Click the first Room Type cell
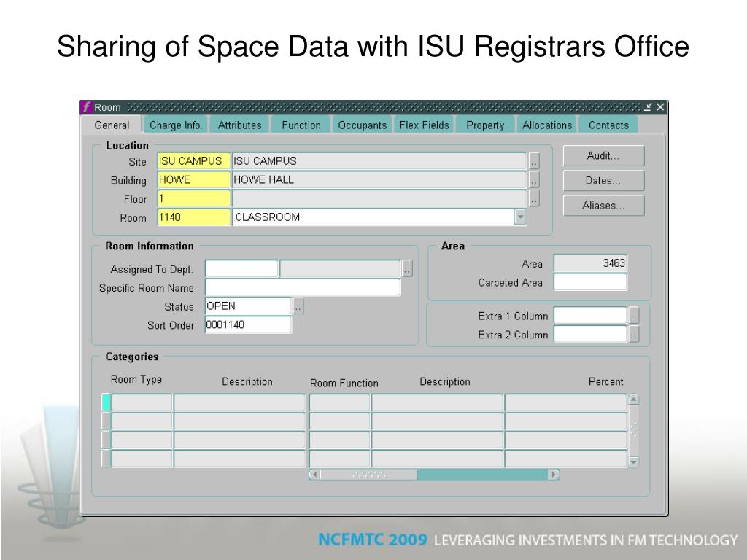747x560 pixels. click(x=142, y=402)
